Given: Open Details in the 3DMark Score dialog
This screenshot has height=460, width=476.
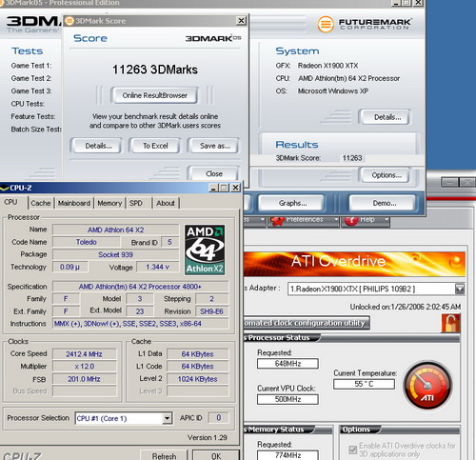Looking at the screenshot, I should 96,146.
